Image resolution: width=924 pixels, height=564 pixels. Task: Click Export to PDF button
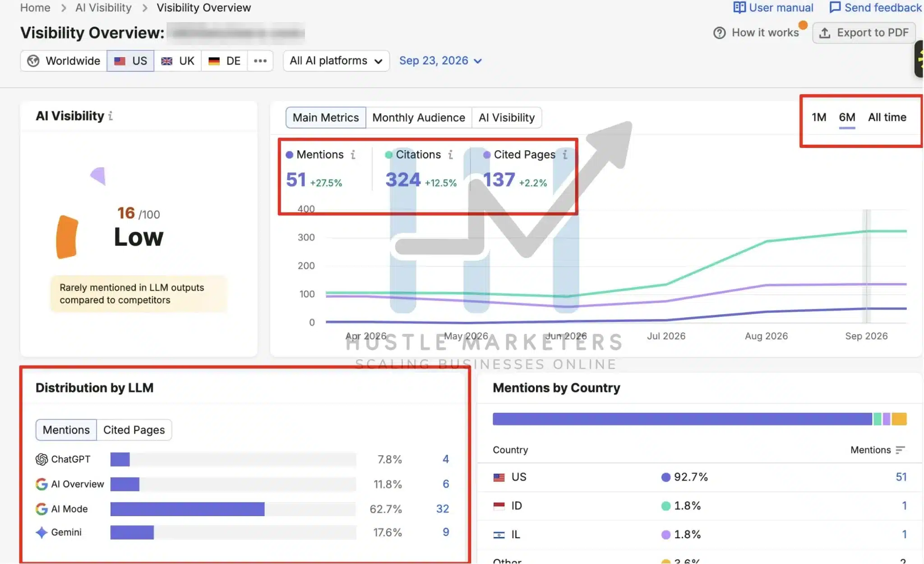tap(864, 33)
